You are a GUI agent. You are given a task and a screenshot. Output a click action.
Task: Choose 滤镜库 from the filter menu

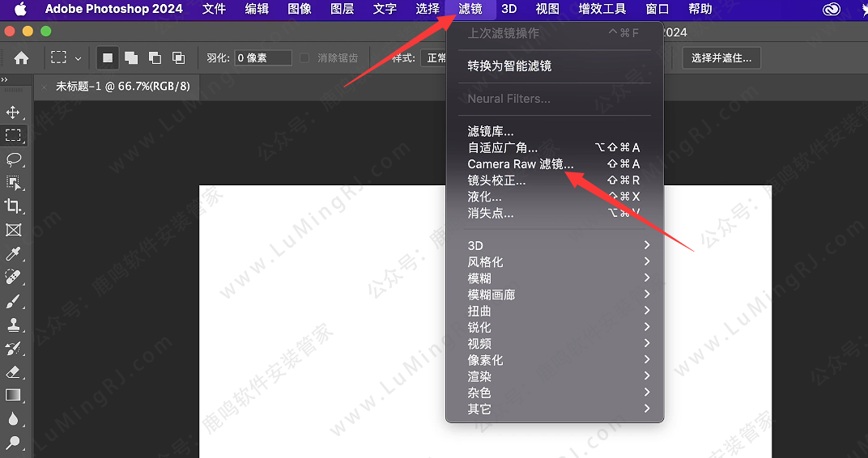click(x=555, y=131)
